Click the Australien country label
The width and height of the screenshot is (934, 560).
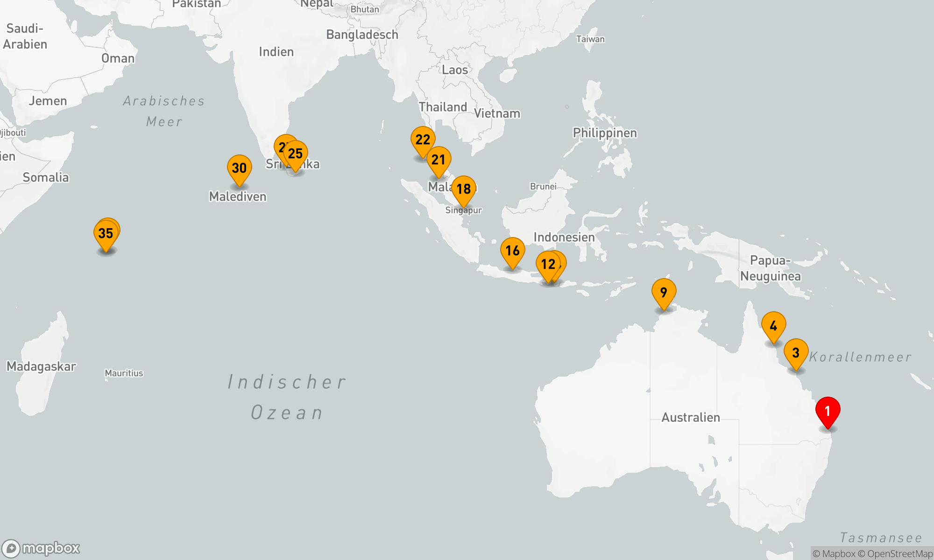[690, 417]
